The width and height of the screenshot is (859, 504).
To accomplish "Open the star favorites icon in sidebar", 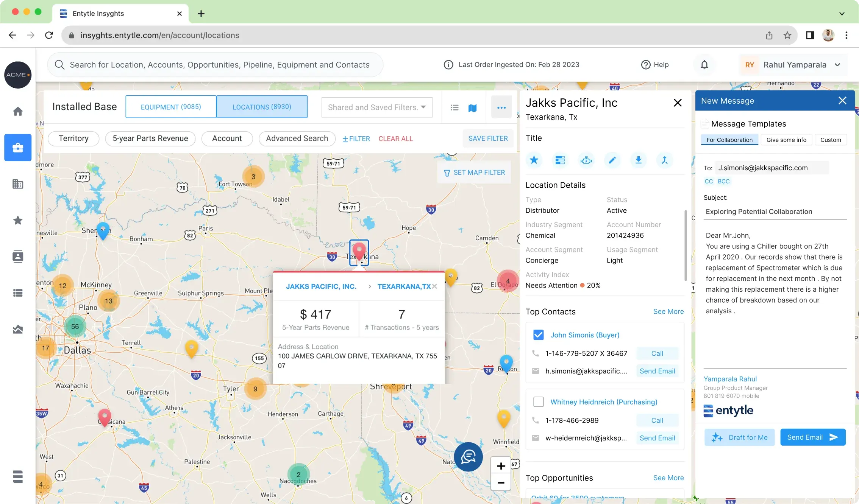I will (x=18, y=220).
